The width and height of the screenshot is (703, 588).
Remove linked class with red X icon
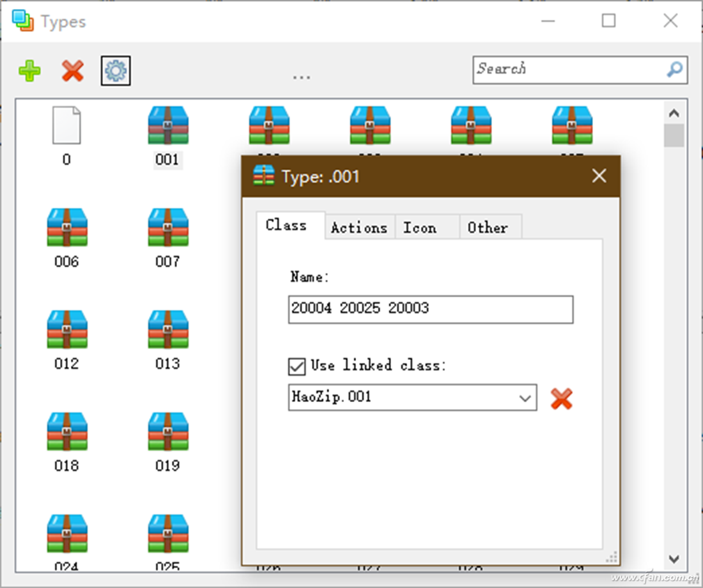(561, 398)
